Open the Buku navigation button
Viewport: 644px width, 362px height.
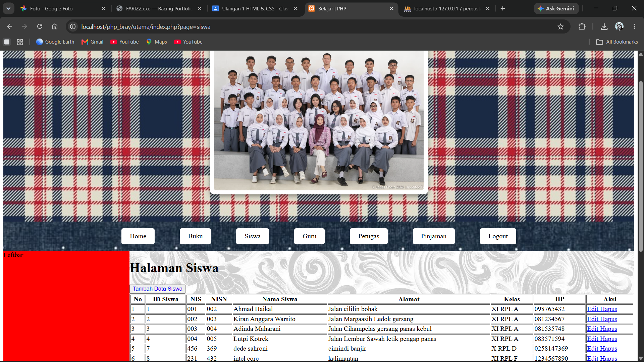click(x=195, y=236)
